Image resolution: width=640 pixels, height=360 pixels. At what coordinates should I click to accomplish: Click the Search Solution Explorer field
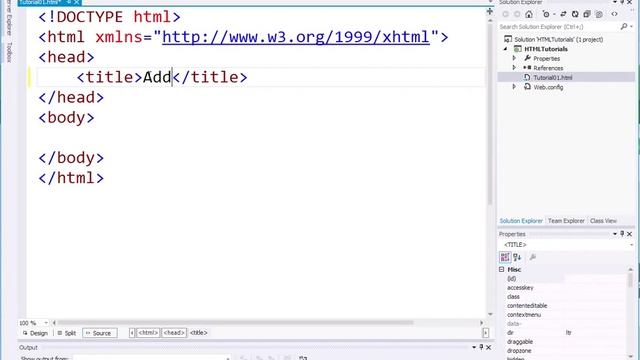coord(558,27)
